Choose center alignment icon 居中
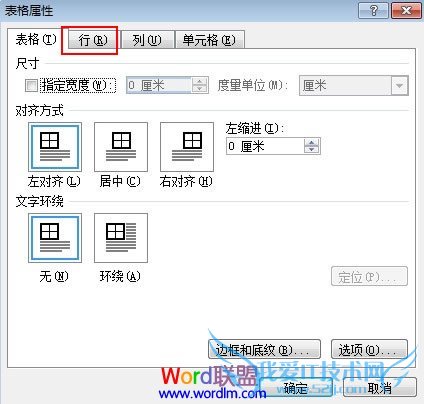Screen dimensions: 424x404 pyautogui.click(x=121, y=147)
